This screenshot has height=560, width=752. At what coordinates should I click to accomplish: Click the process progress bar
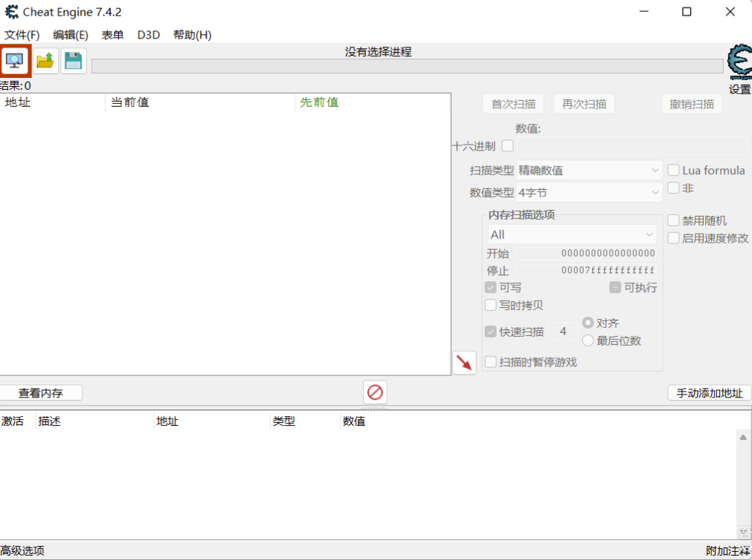click(407, 66)
